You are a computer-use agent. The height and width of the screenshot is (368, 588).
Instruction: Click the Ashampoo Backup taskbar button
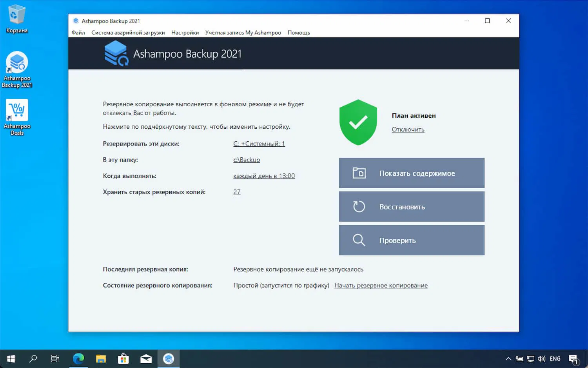pyautogui.click(x=169, y=359)
